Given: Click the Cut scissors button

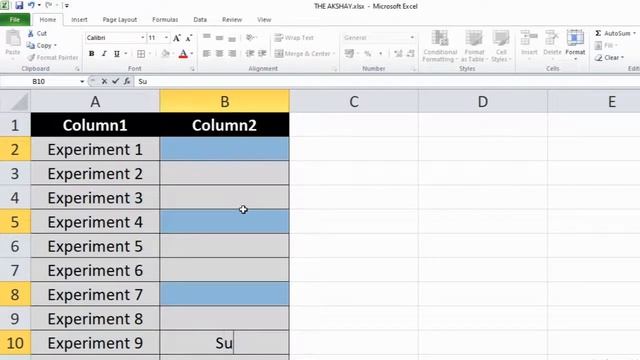Looking at the screenshot, I should tap(37, 33).
